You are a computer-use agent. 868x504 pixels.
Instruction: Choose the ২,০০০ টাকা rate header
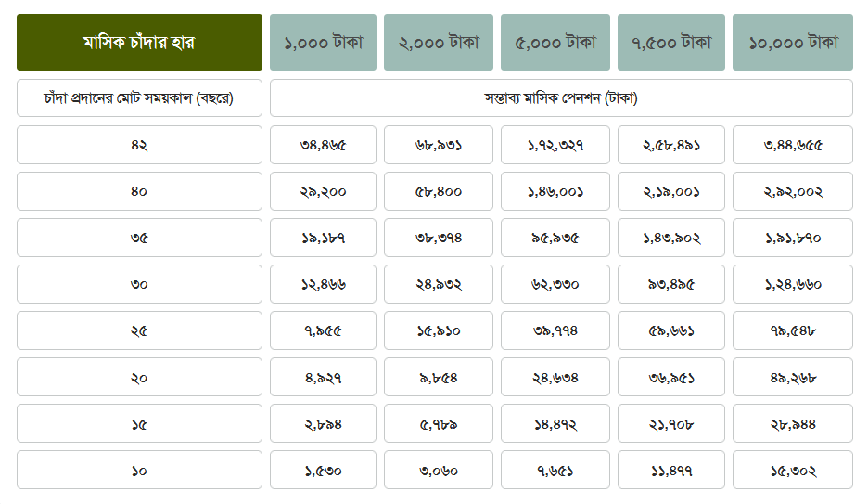439,43
